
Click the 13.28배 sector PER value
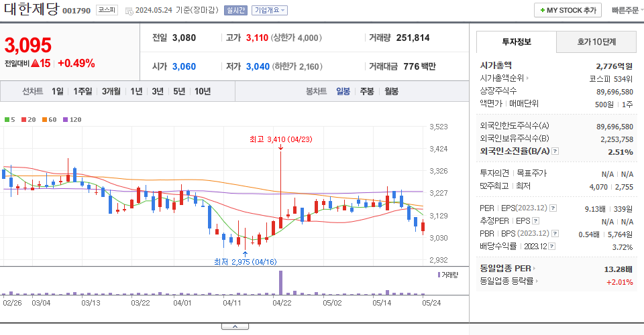[x=618, y=269]
